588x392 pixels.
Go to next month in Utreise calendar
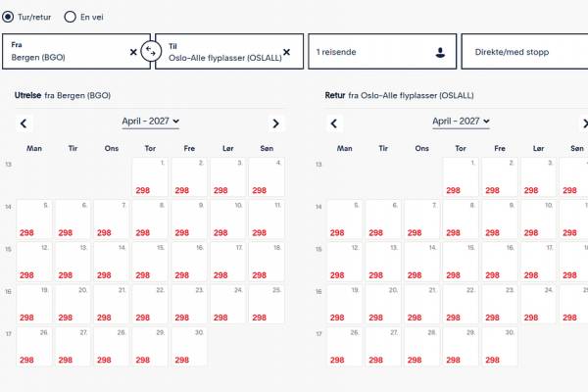(275, 123)
